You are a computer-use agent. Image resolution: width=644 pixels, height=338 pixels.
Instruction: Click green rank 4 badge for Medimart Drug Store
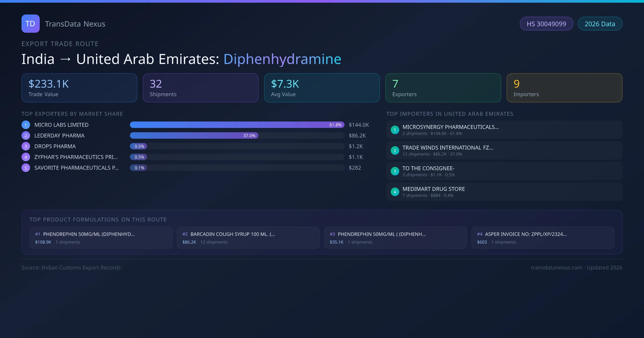[395, 192]
